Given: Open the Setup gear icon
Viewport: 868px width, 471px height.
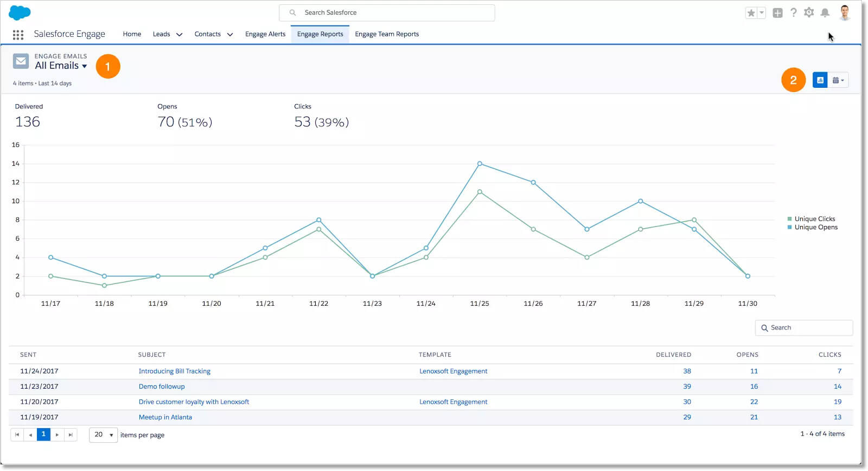Looking at the screenshot, I should coord(809,12).
